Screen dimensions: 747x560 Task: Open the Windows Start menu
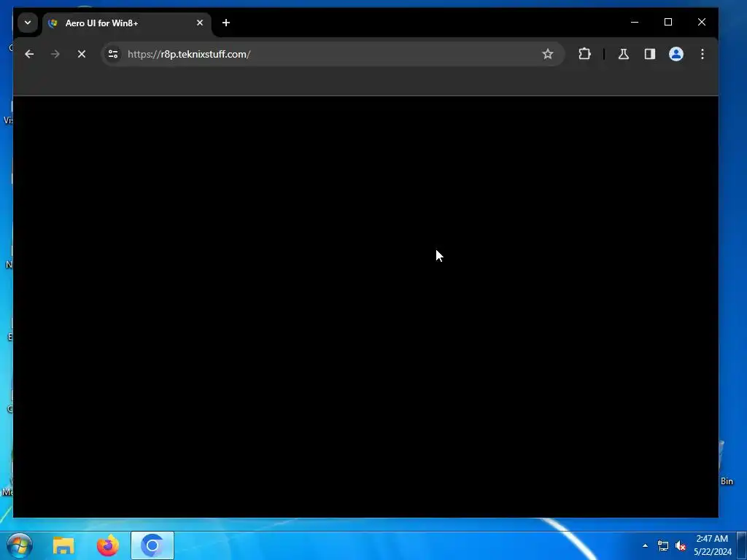(x=19, y=545)
